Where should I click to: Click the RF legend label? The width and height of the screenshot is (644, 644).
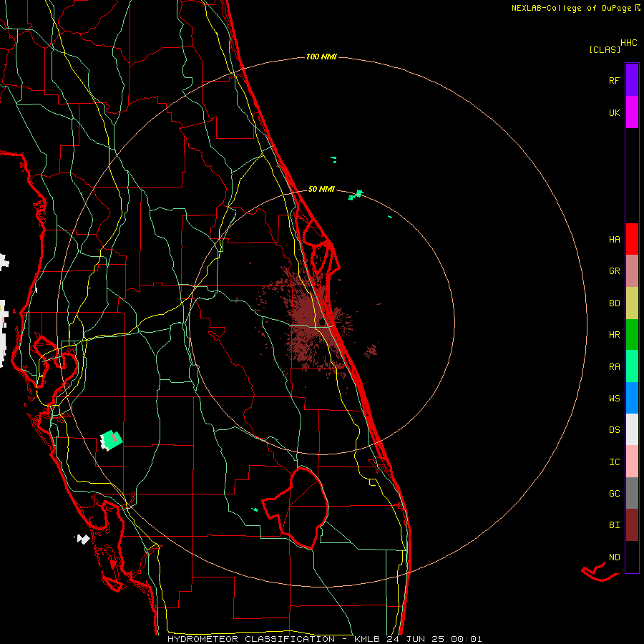click(x=614, y=80)
